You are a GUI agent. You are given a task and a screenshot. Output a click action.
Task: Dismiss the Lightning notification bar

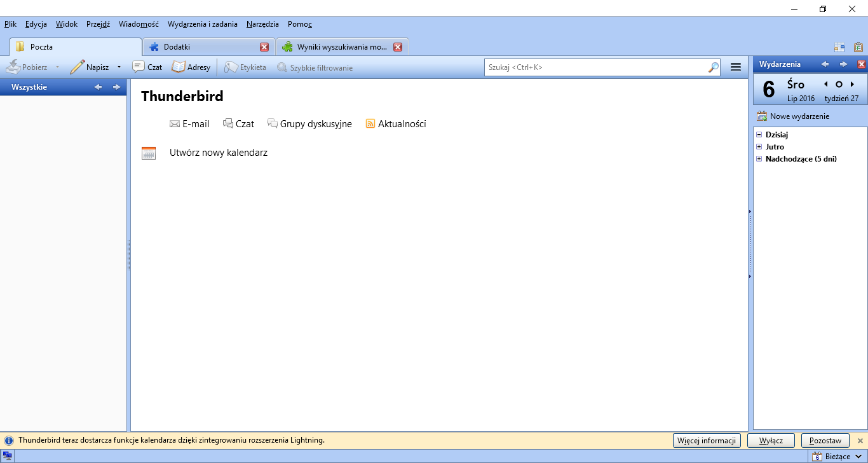(860, 440)
